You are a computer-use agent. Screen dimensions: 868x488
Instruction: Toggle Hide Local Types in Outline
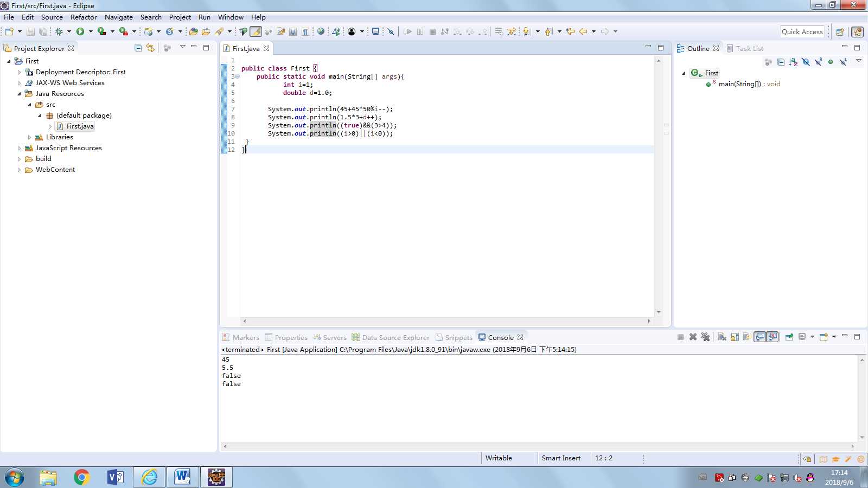click(843, 62)
